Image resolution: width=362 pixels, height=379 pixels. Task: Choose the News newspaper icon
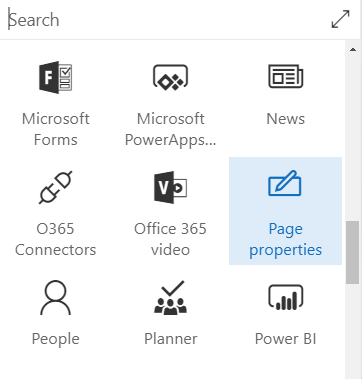286,77
